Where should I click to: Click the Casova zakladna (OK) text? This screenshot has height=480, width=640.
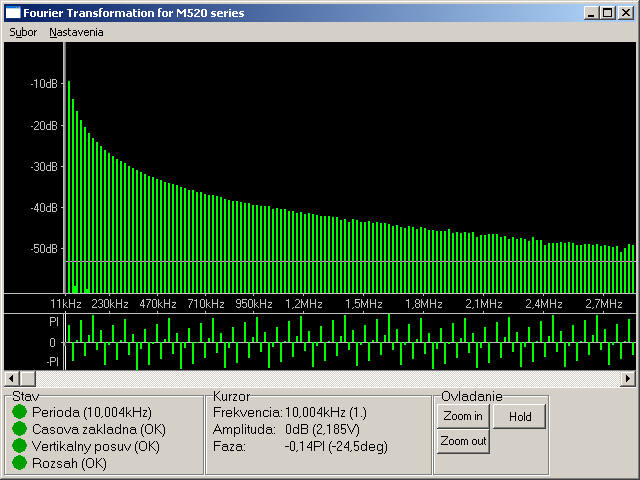coord(99,429)
